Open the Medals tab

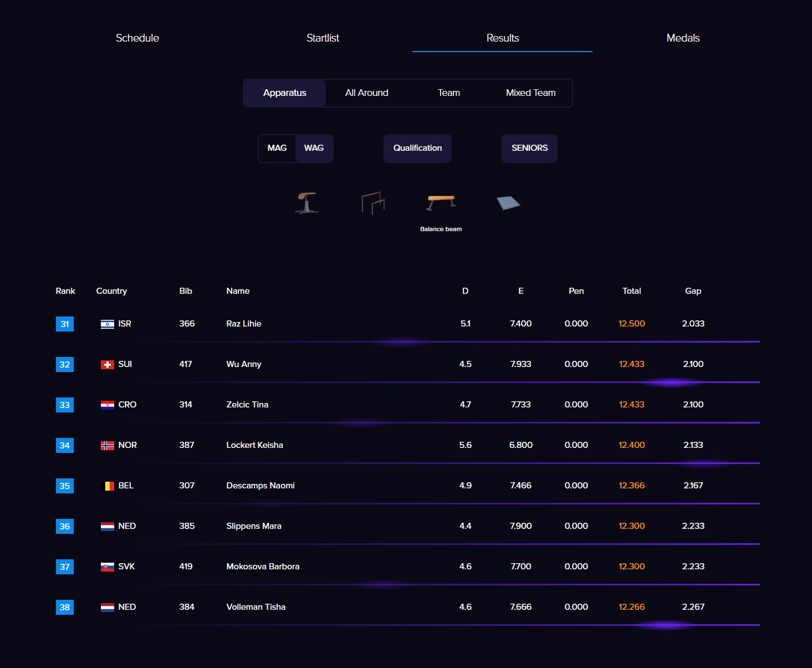coord(683,38)
